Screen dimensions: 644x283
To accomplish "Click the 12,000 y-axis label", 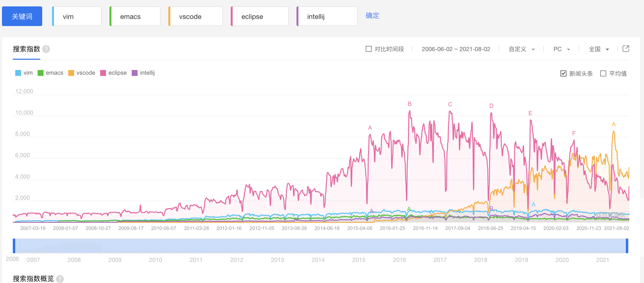I will [24, 91].
